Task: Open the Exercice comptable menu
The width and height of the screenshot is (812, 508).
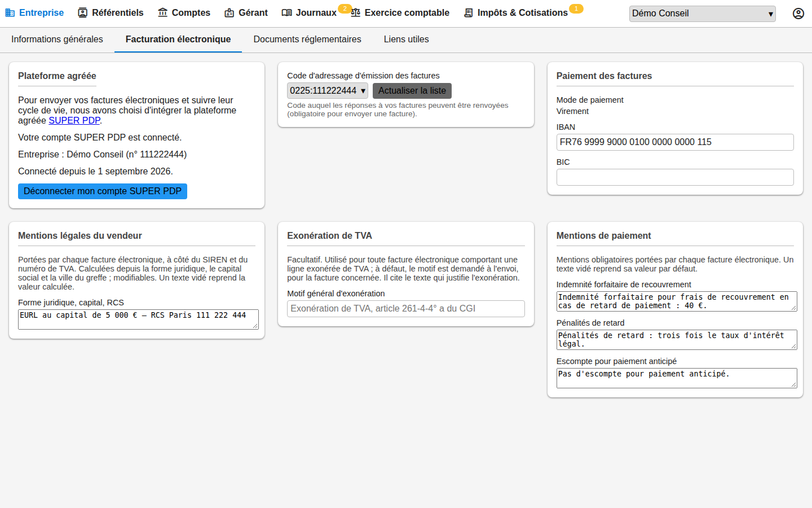Action: tap(400, 12)
